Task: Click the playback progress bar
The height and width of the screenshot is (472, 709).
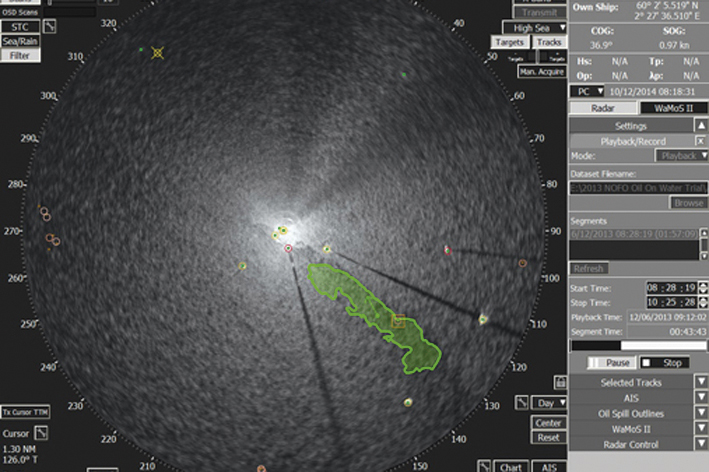Action: pos(638,345)
